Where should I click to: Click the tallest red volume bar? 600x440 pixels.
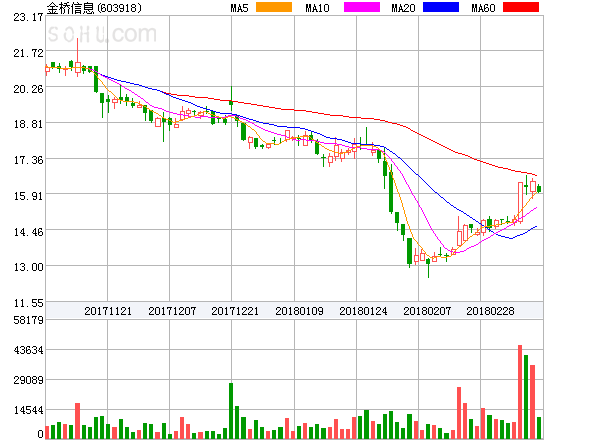(x=520, y=392)
